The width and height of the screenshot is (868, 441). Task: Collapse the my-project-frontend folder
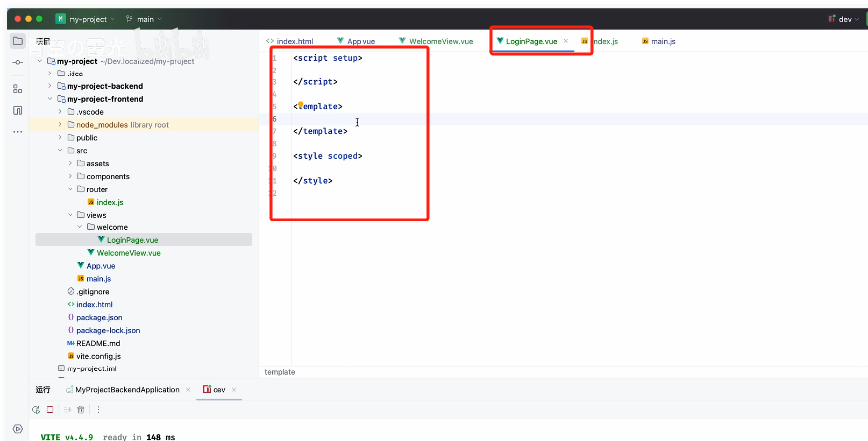point(50,99)
